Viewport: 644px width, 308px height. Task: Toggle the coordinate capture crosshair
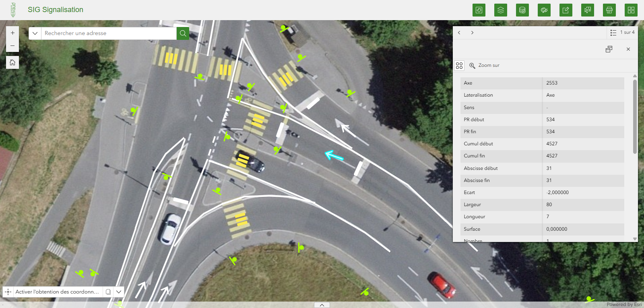click(x=8, y=292)
